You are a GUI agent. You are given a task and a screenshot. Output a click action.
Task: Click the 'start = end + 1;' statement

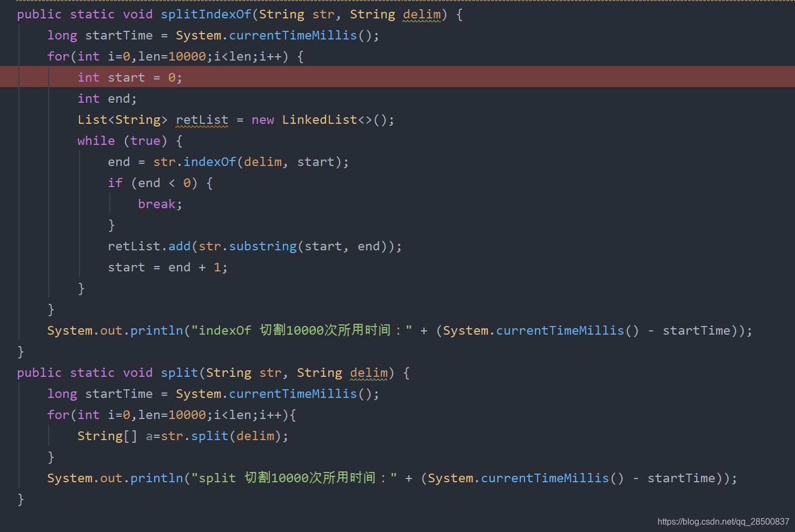coord(168,267)
